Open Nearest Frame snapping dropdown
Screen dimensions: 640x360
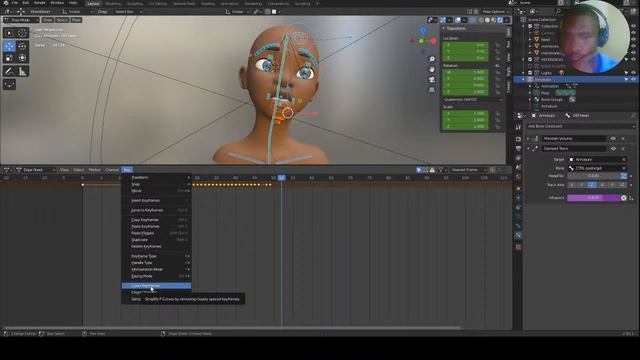(469, 170)
